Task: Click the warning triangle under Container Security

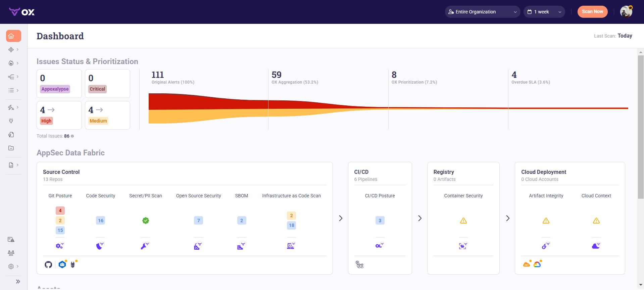Action: (463, 221)
